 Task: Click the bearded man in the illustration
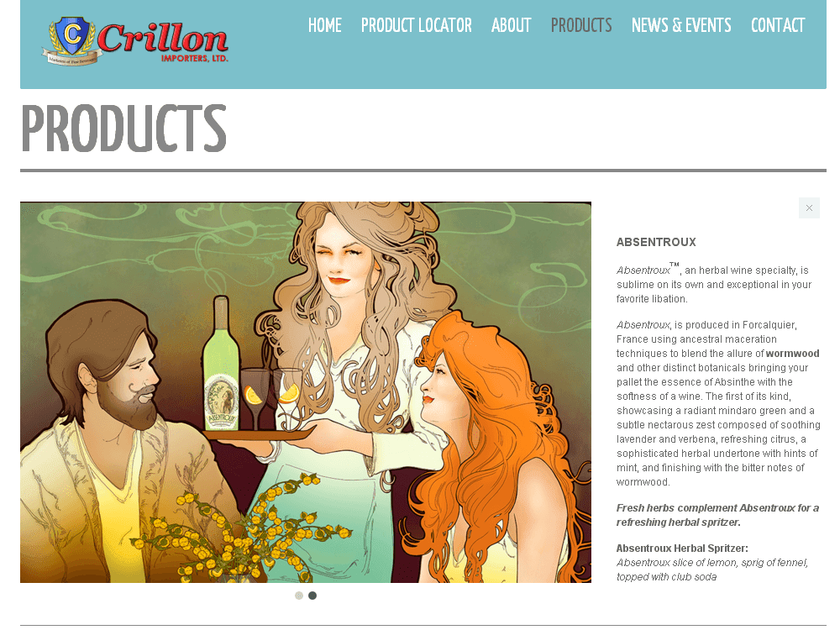click(x=113, y=439)
